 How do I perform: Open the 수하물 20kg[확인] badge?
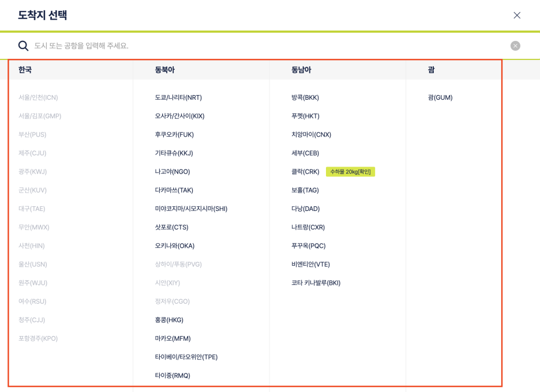pos(350,172)
